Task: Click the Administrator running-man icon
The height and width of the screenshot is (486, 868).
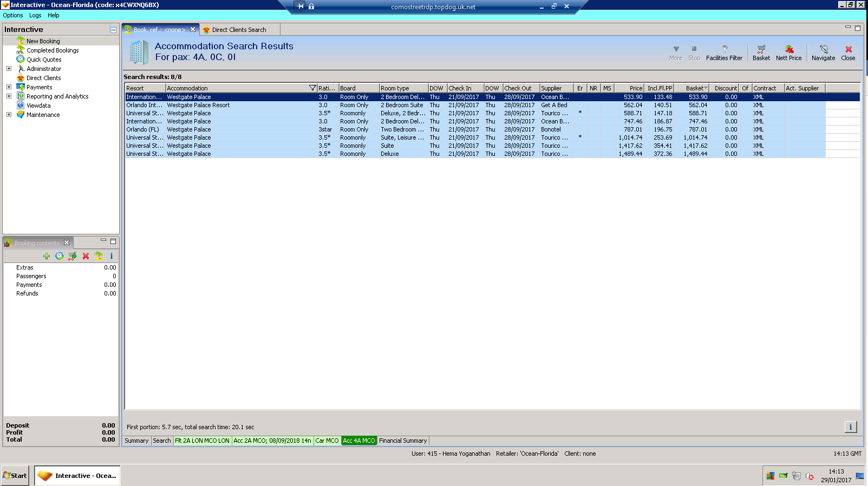Action: tap(21, 69)
